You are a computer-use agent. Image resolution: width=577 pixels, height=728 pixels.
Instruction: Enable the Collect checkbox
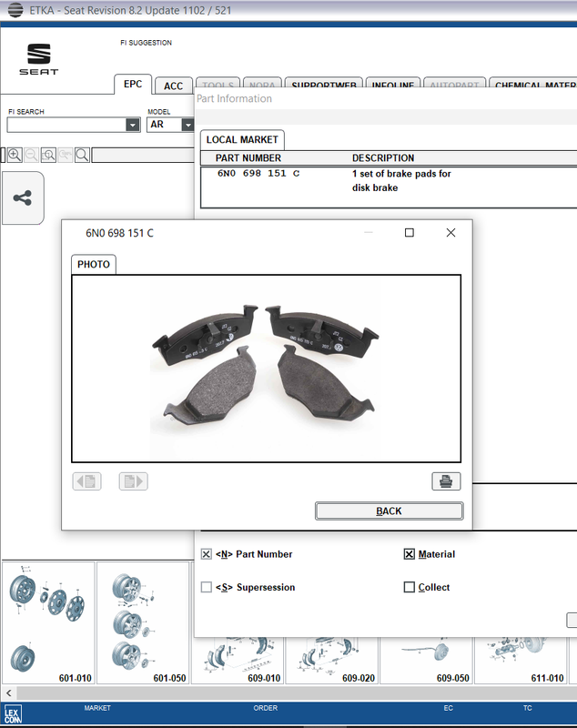point(409,587)
